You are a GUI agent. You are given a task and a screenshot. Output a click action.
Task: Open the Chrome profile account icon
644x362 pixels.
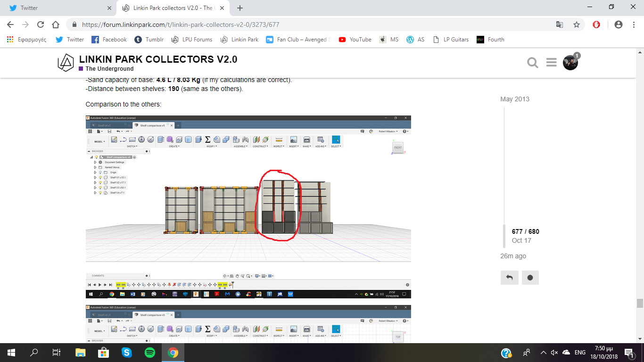[619, 25]
